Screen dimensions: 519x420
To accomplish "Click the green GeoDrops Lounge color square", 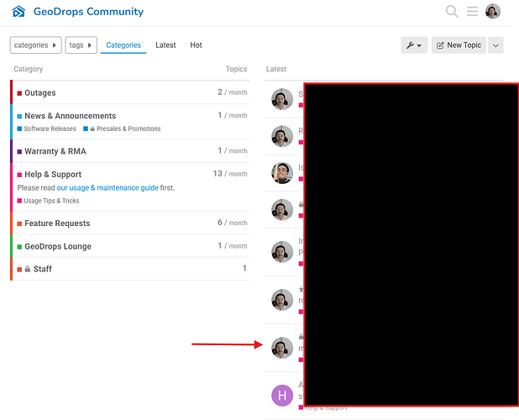I will pyautogui.click(x=19, y=247).
